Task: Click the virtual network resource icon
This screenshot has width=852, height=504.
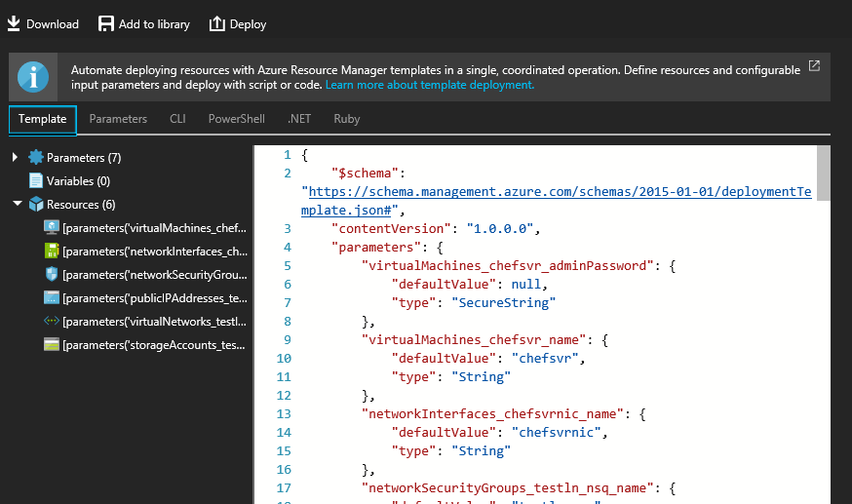Action: pyautogui.click(x=51, y=321)
